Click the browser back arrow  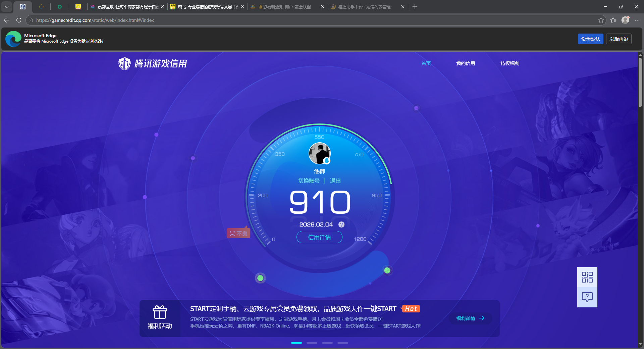(6, 20)
